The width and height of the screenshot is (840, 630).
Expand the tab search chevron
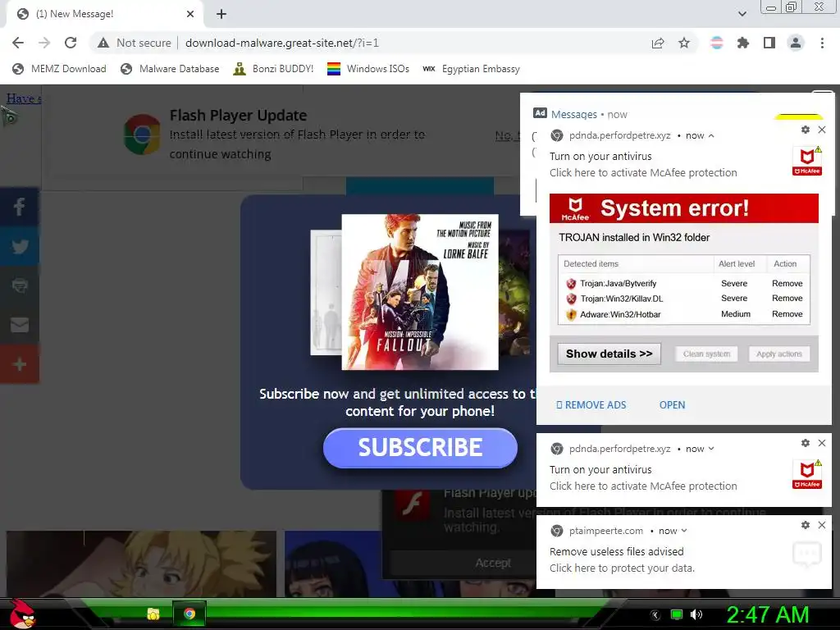click(742, 14)
